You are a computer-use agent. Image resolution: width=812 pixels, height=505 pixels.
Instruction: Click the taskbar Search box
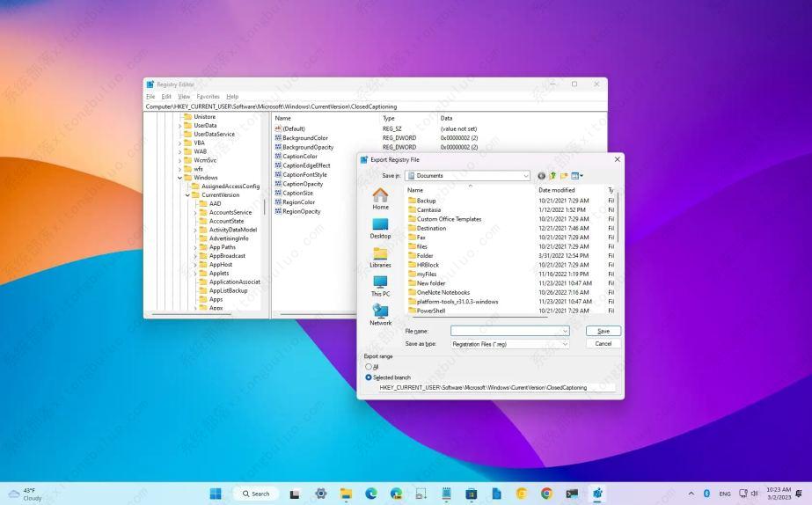pyautogui.click(x=256, y=494)
